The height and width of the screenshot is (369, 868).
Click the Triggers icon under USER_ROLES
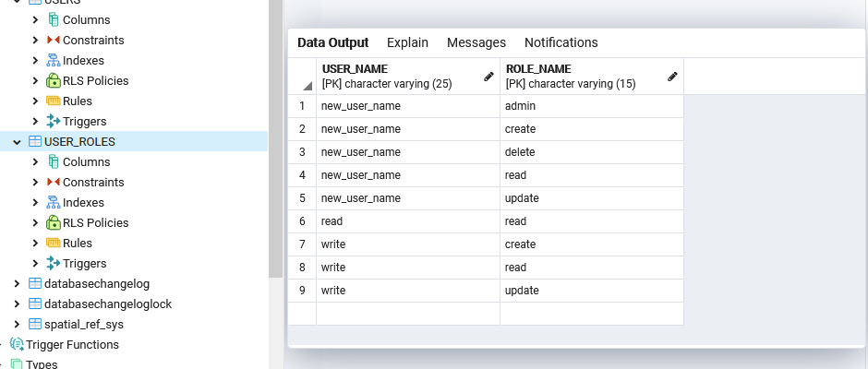(x=54, y=263)
